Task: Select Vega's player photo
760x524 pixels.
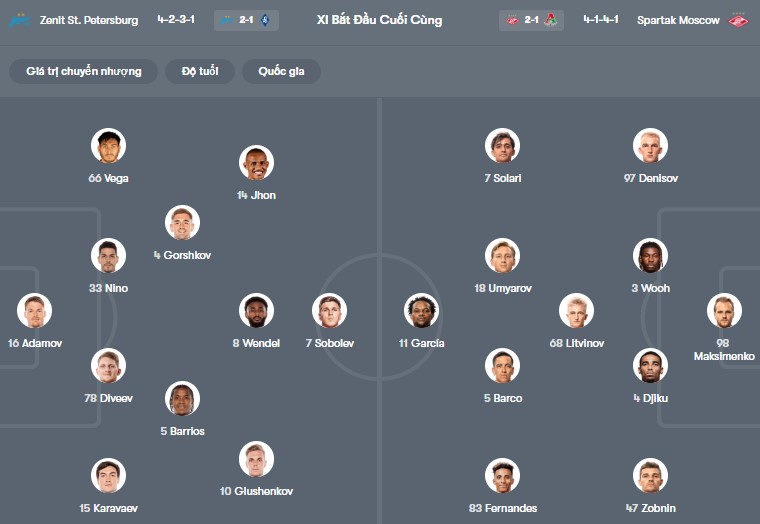Action: click(108, 146)
